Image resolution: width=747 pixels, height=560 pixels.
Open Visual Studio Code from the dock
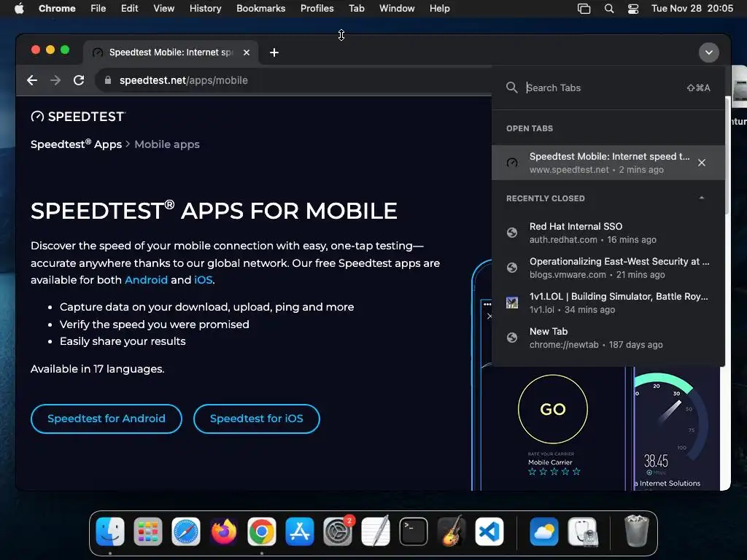tap(489, 532)
